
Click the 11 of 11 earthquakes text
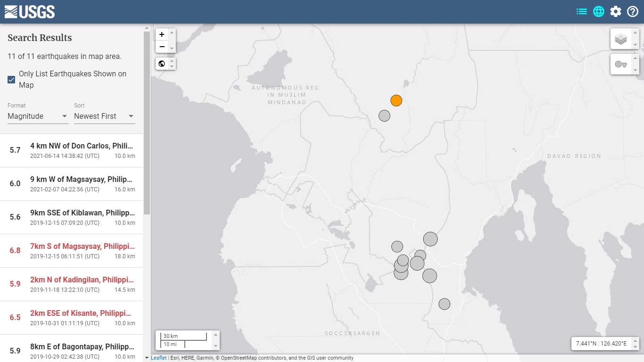tap(65, 57)
